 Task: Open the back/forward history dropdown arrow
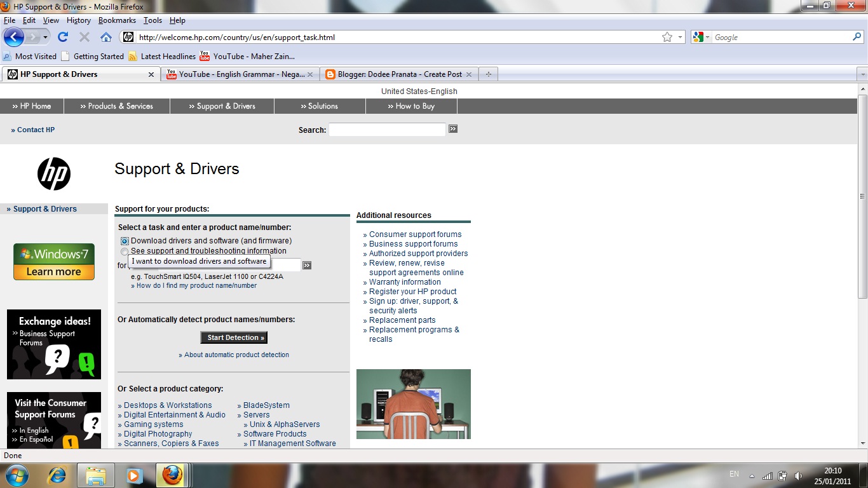(46, 37)
